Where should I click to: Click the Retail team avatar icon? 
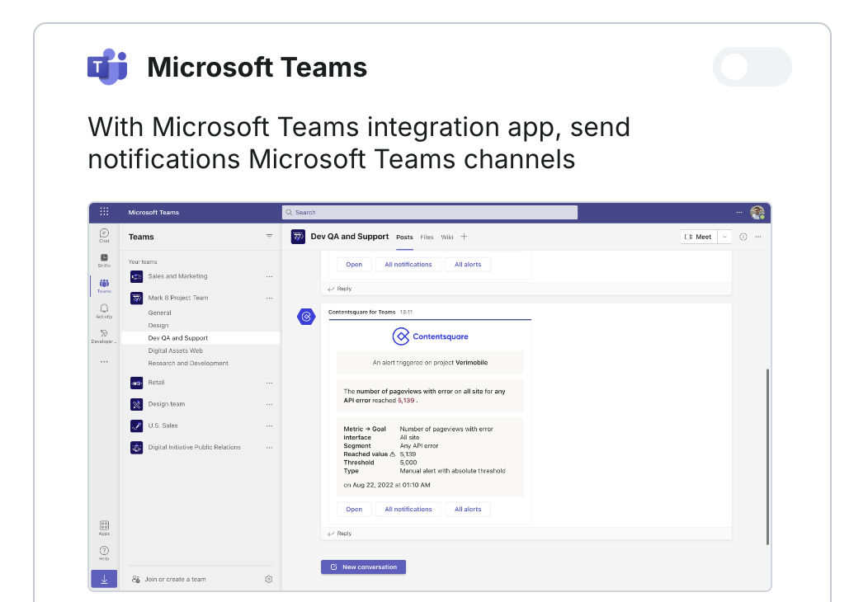point(137,383)
